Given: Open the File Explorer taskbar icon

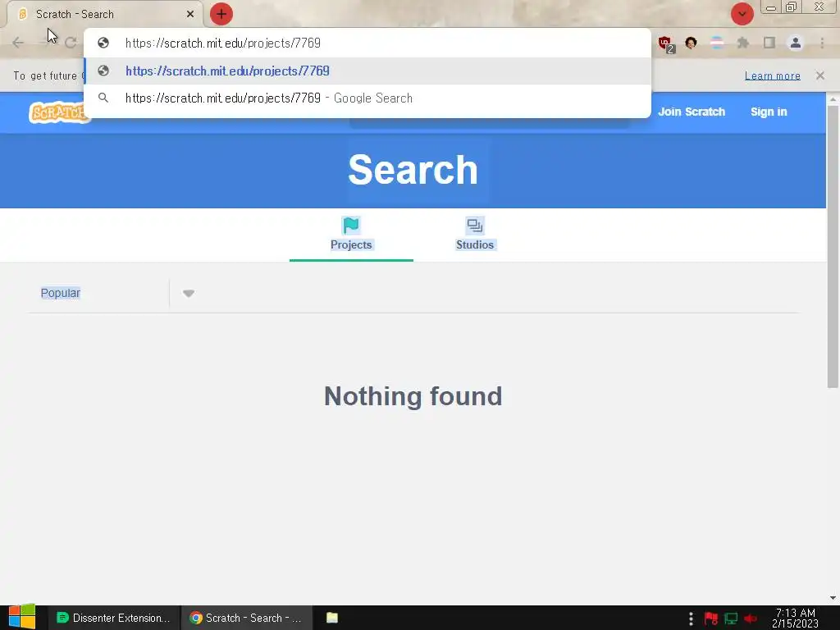Looking at the screenshot, I should click(332, 618).
